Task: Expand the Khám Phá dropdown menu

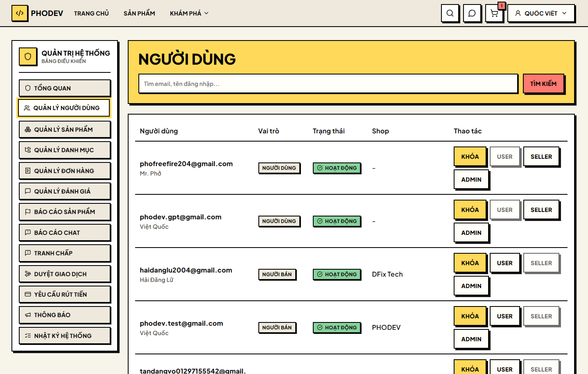Action: pos(189,13)
